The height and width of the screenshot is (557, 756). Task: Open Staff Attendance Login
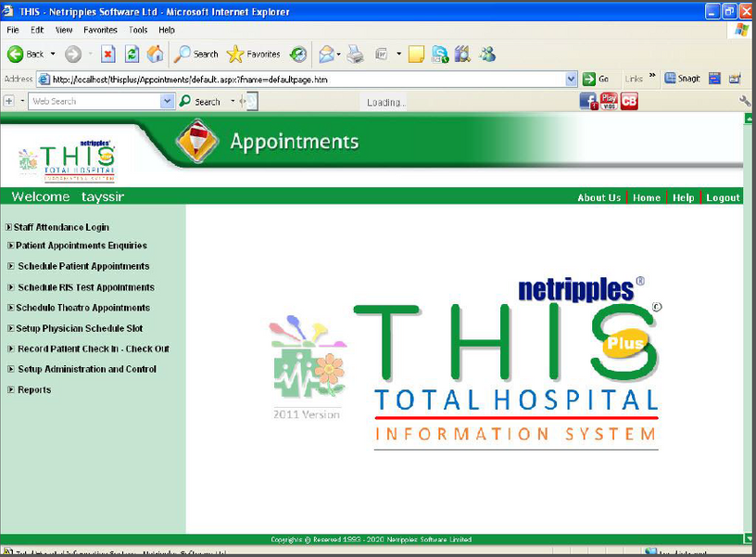point(61,227)
